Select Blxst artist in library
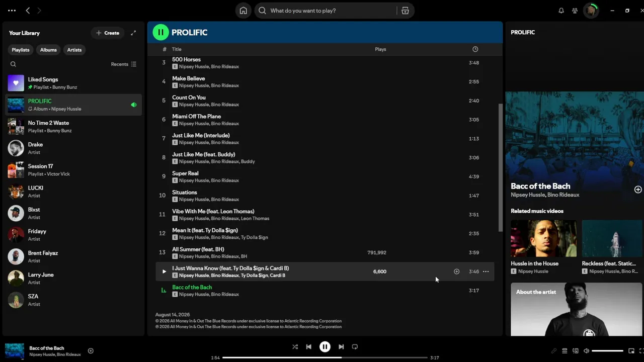The image size is (644, 362). tap(73, 213)
